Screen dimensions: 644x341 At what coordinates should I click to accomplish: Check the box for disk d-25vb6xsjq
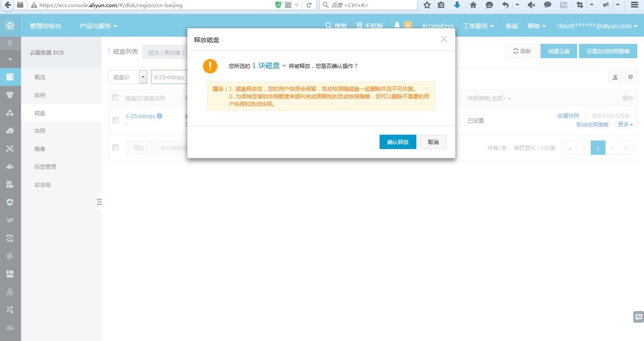(116, 120)
